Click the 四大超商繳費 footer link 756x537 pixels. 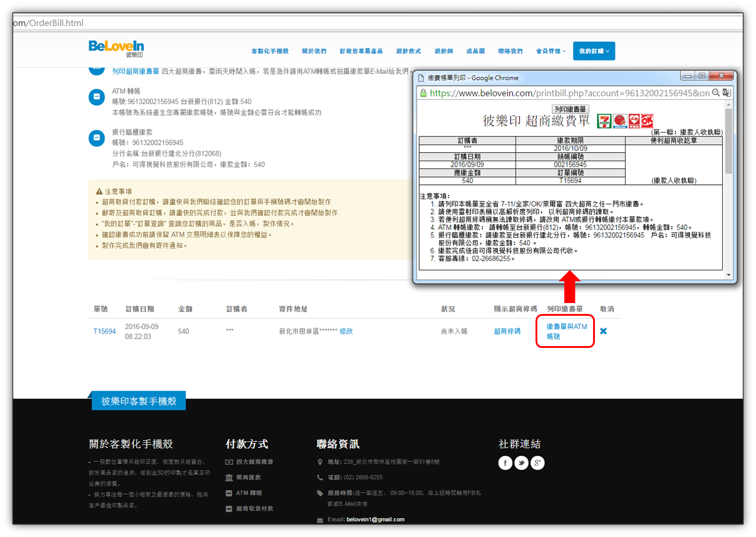click(x=254, y=462)
